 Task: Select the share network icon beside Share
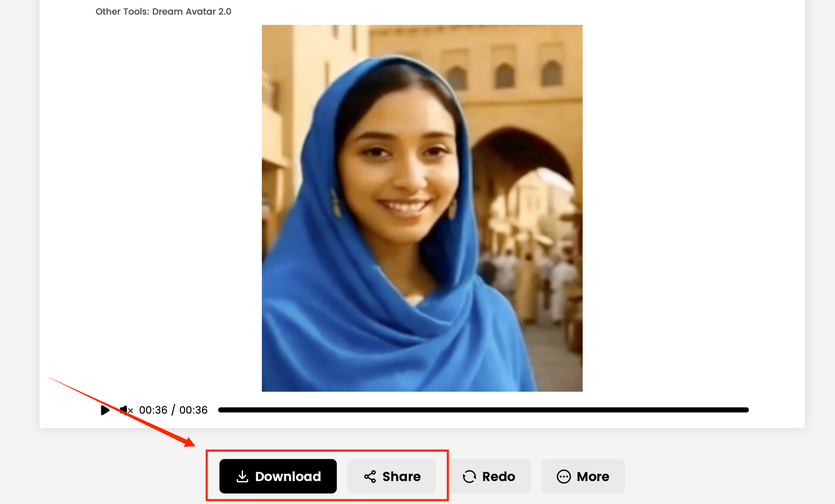370,476
